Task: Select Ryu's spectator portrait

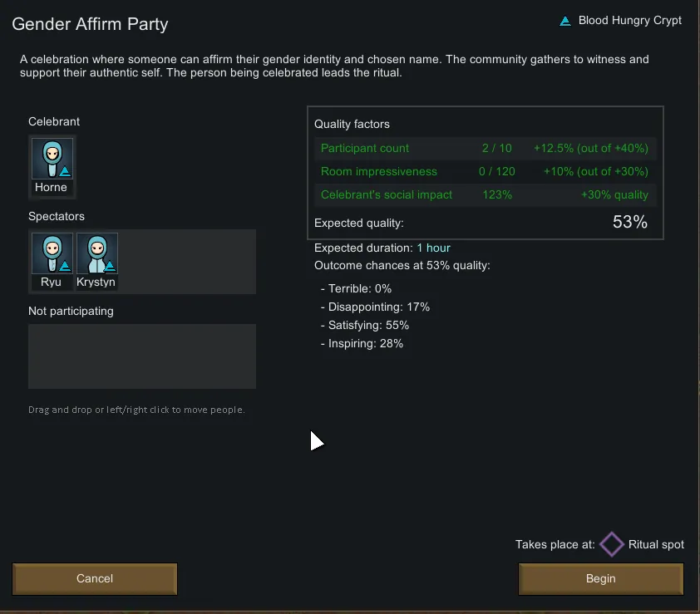Action: [x=52, y=255]
